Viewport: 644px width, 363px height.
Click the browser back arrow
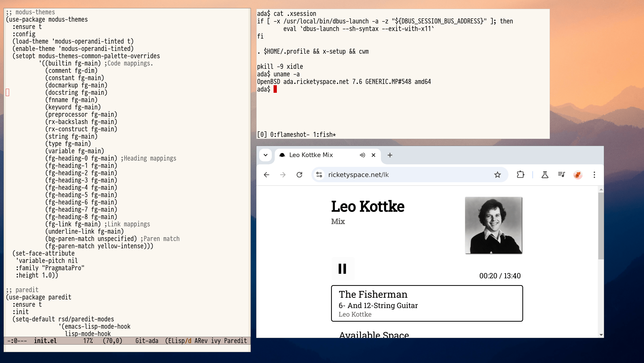266,175
